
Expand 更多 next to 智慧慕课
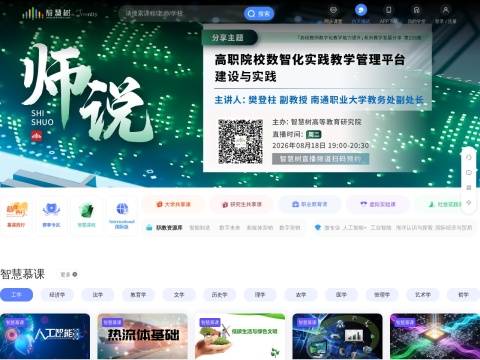click(68, 274)
